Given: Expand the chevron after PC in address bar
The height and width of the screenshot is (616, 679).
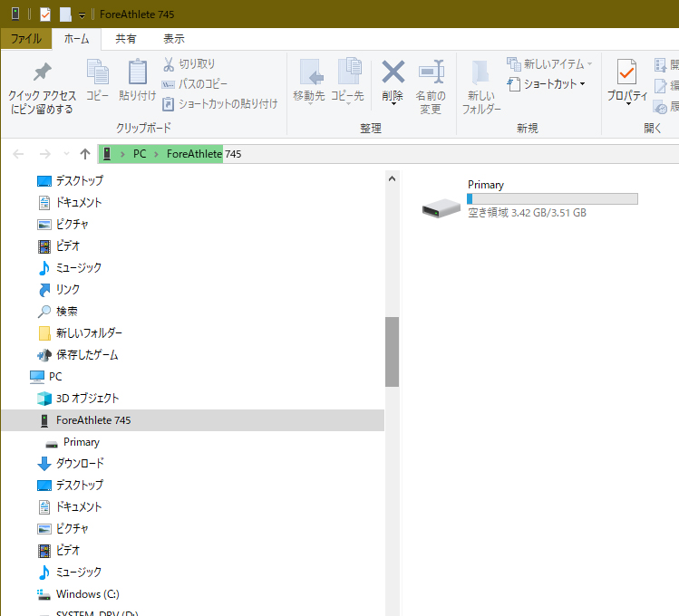Looking at the screenshot, I should (x=156, y=154).
